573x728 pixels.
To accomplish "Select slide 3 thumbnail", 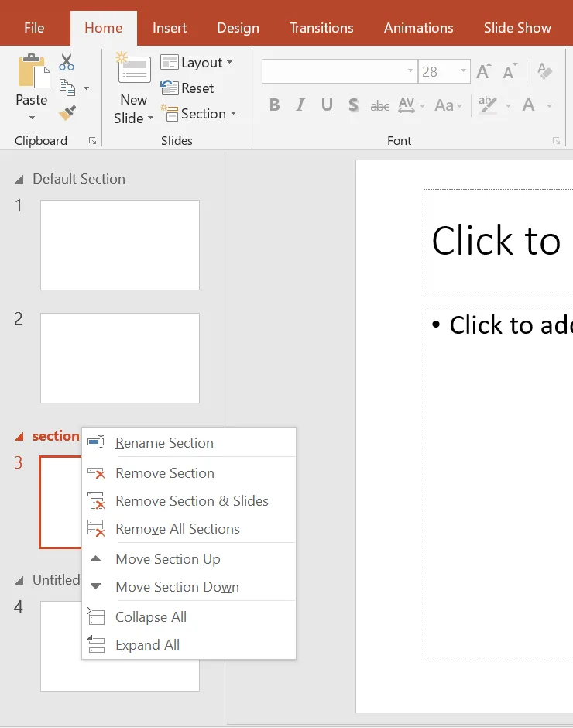I will (61, 502).
